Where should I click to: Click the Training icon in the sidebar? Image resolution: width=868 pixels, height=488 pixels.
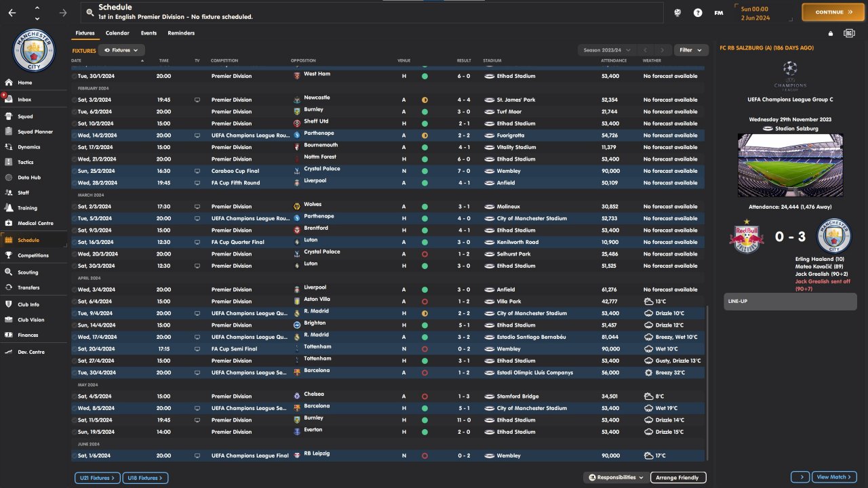point(9,208)
